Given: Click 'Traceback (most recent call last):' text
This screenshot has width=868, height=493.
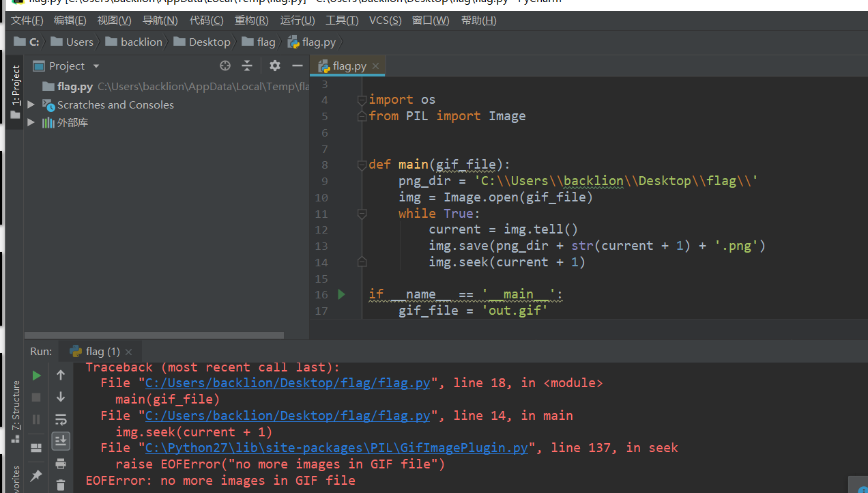Looking at the screenshot, I should [212, 367].
